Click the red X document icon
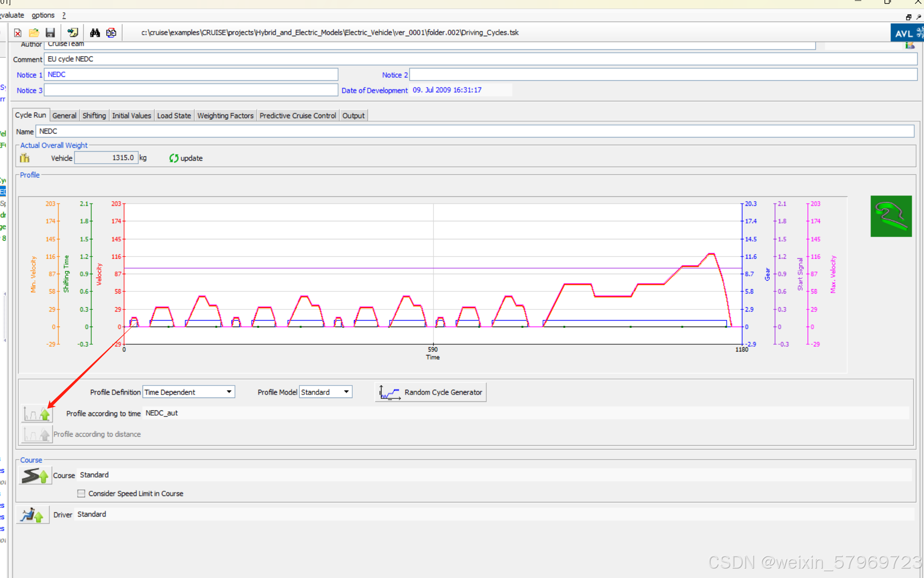 pos(18,33)
